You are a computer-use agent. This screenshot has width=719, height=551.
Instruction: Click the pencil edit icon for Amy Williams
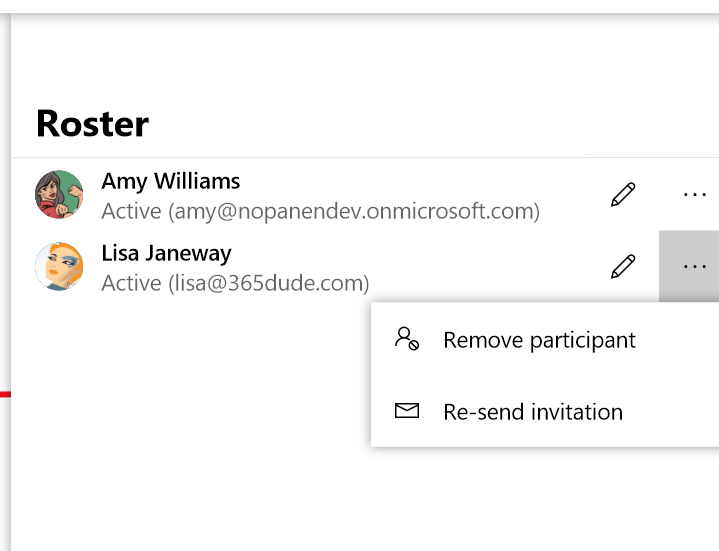pos(622,195)
